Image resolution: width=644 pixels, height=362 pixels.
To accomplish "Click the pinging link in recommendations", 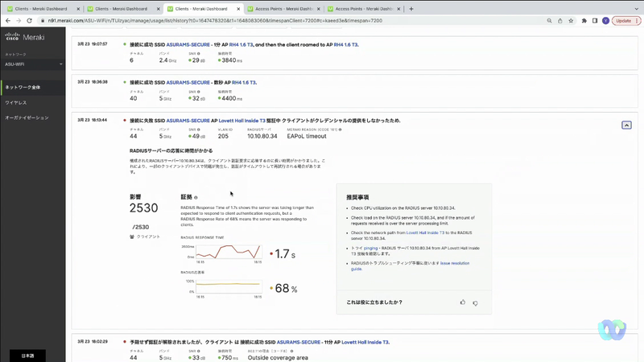I will point(370,249).
